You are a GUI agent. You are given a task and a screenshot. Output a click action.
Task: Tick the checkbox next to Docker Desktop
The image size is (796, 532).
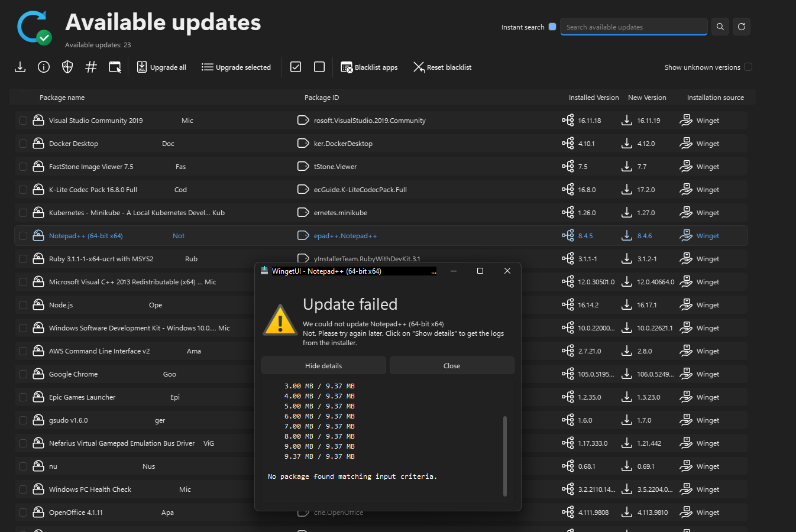23,143
